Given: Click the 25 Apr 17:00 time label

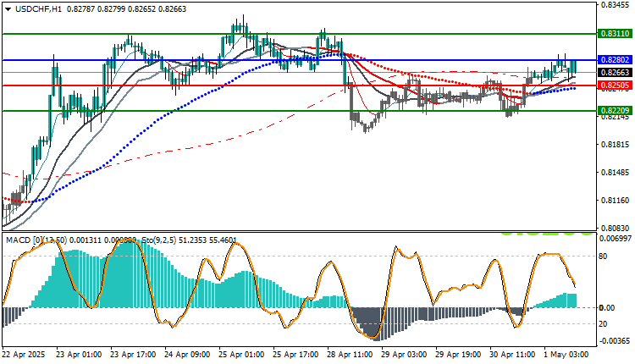Looking at the screenshot, I should coord(295,355).
